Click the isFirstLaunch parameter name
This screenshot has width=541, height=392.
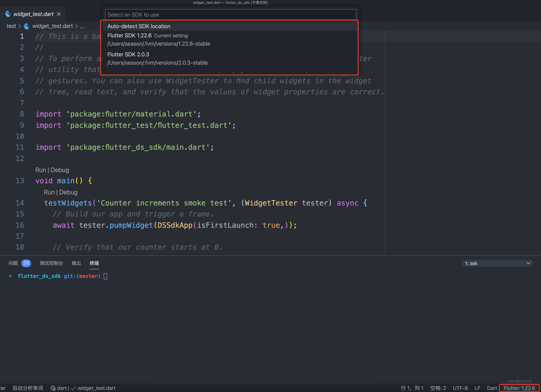click(225, 225)
